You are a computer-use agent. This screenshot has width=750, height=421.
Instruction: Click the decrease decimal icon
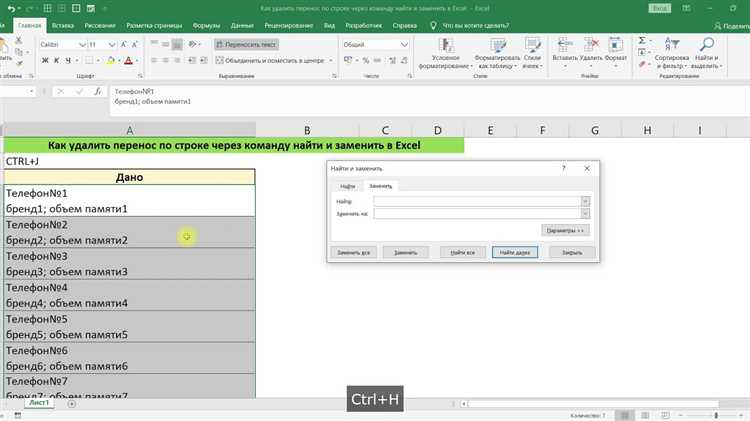click(404, 60)
